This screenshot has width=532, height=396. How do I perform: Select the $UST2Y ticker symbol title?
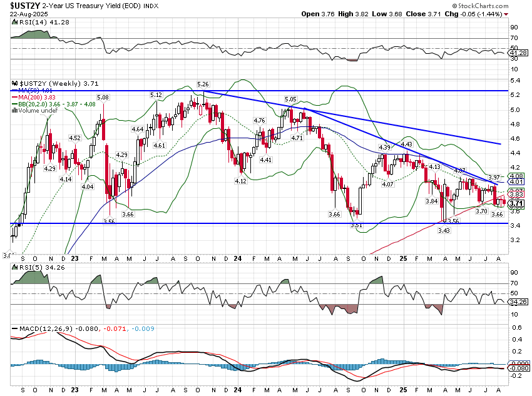25,6
